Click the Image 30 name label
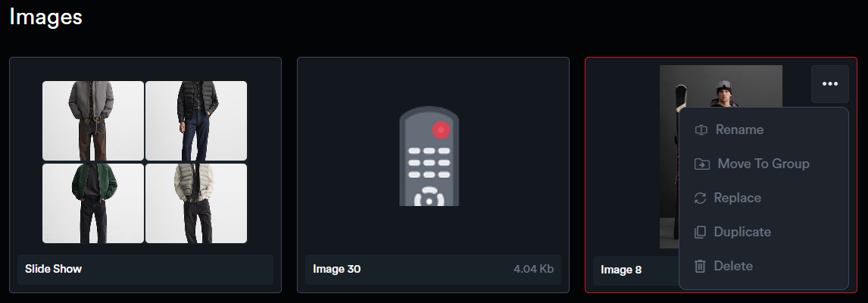The height and width of the screenshot is (303, 868). tap(336, 269)
